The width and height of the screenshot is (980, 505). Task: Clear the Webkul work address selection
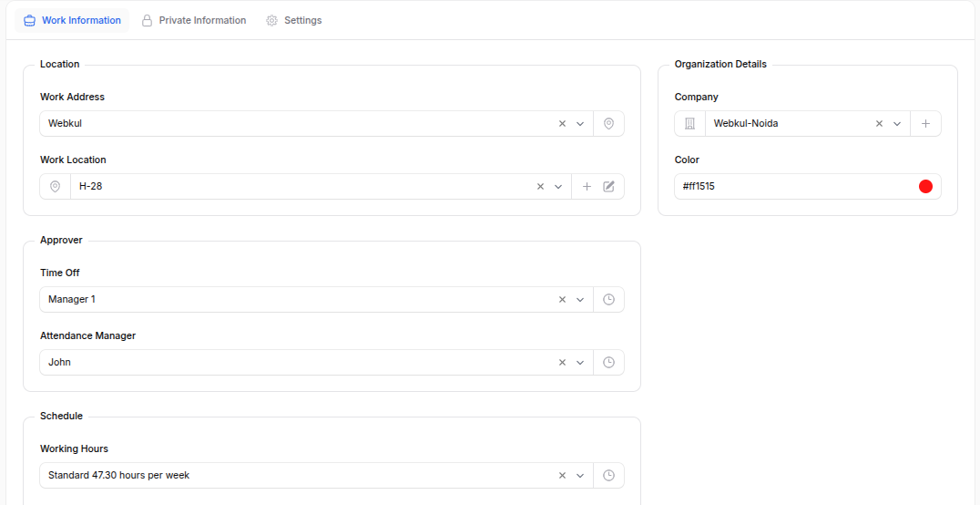coord(562,124)
